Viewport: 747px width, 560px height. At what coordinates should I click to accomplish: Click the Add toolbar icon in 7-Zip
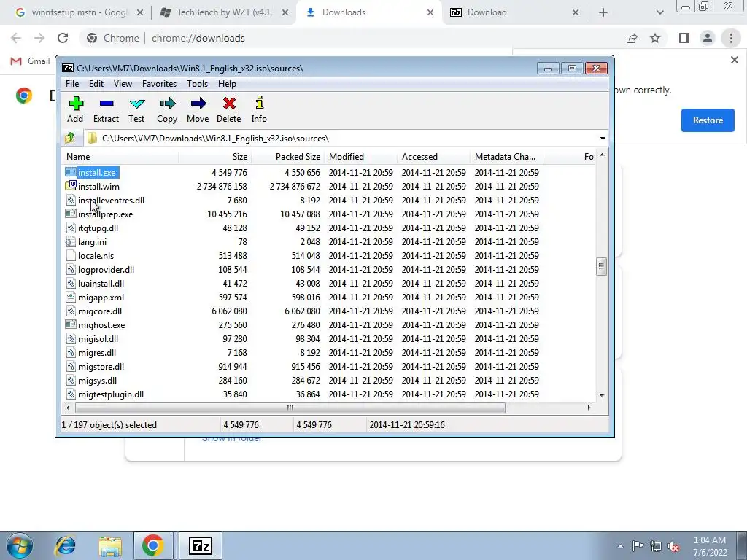click(x=76, y=104)
